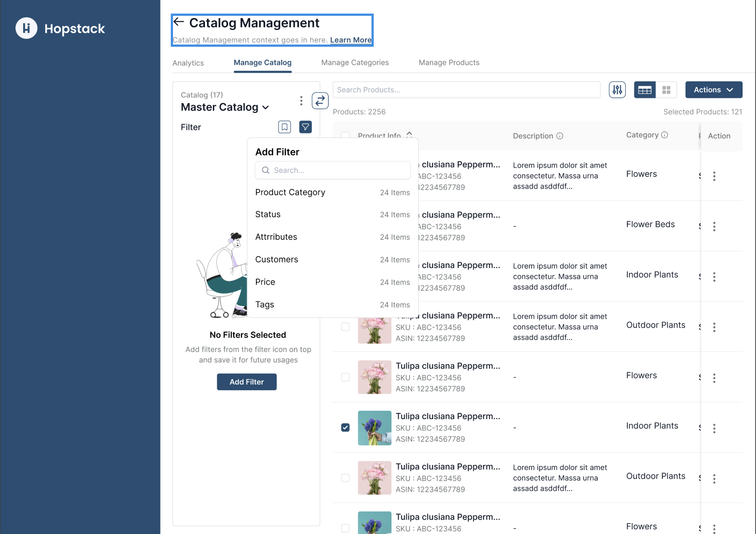Image resolution: width=756 pixels, height=534 pixels.
Task: Open row actions menu for Flower Beds product
Action: click(714, 227)
